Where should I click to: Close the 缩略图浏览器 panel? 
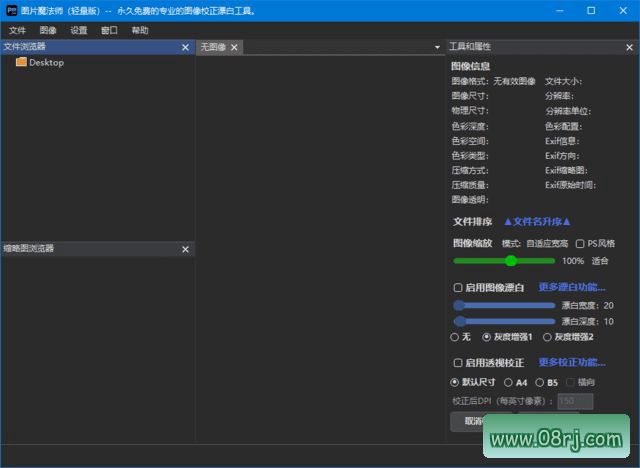pyautogui.click(x=185, y=249)
